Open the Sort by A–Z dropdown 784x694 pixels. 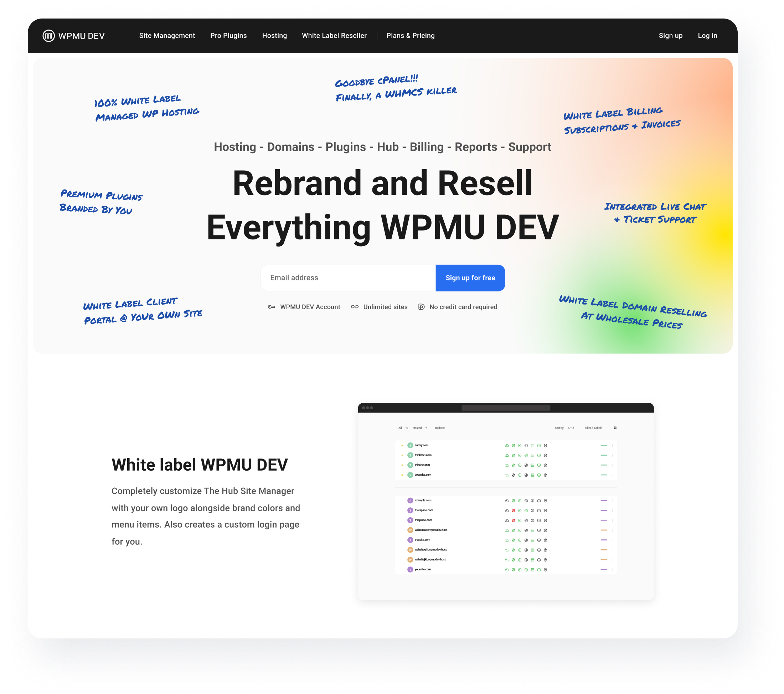(564, 428)
